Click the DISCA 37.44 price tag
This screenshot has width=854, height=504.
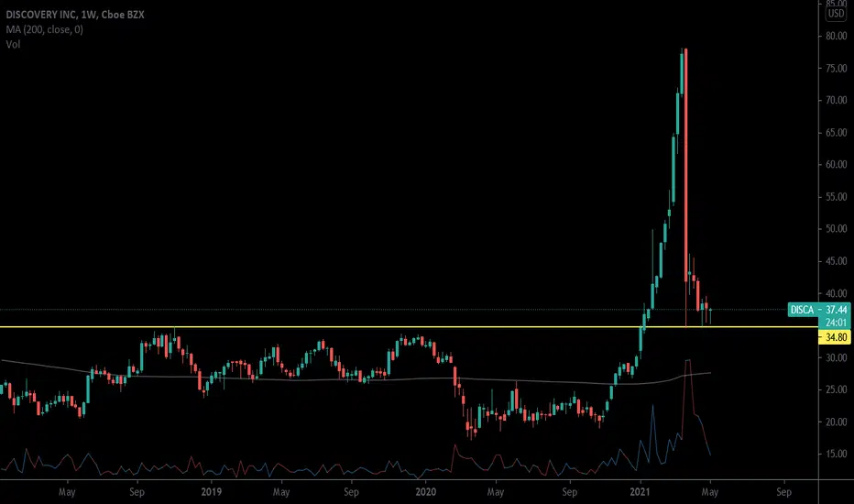(818, 310)
